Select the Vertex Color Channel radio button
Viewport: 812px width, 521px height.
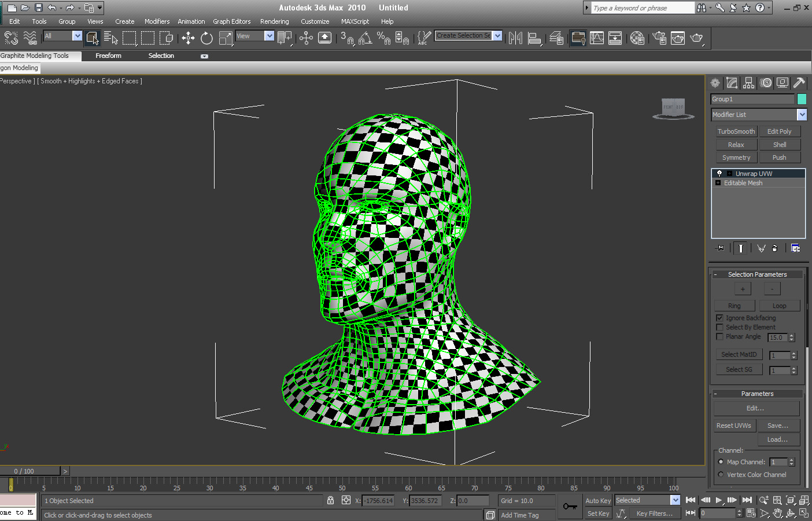tap(721, 475)
